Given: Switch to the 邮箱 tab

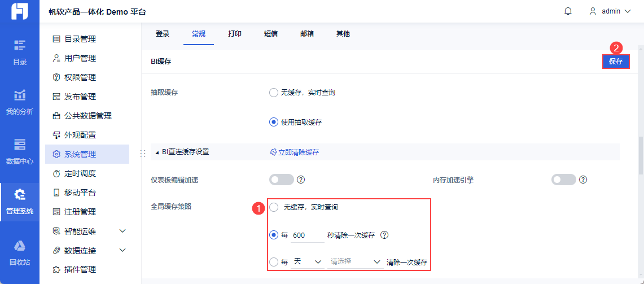Looking at the screenshot, I should click(x=307, y=34).
